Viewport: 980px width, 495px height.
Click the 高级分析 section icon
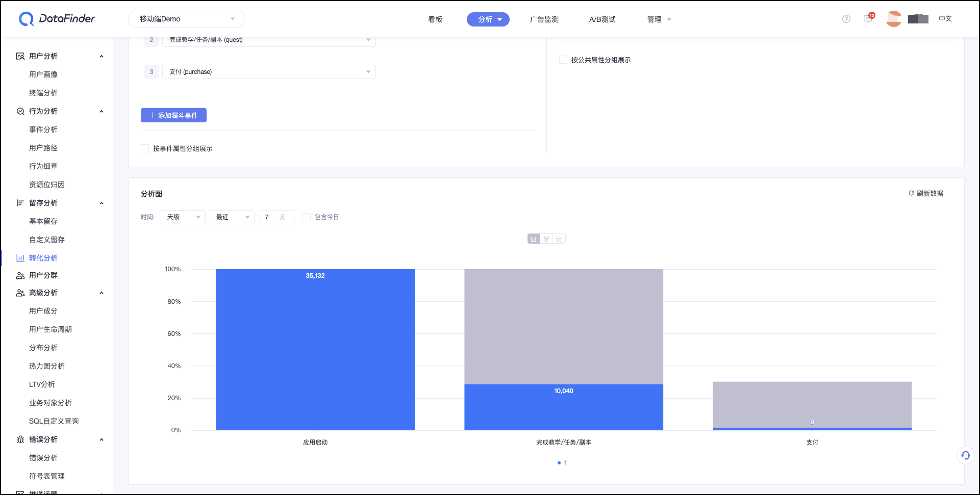point(20,293)
